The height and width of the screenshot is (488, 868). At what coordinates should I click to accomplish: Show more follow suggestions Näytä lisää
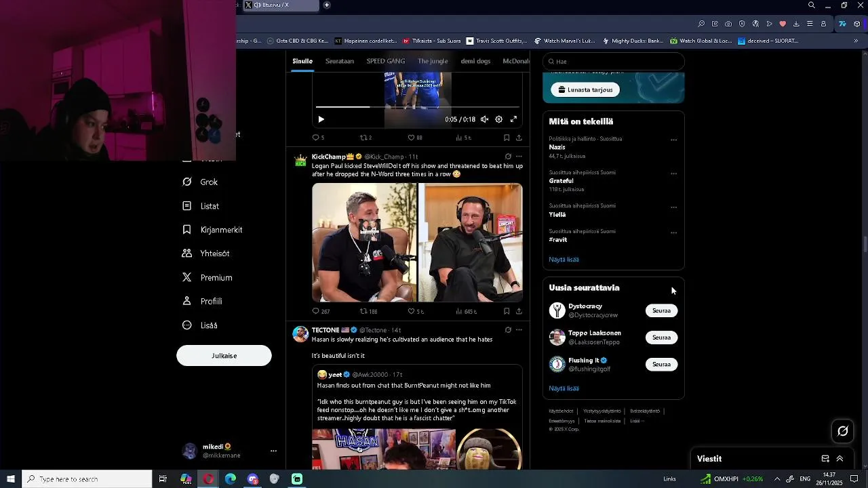tap(564, 388)
